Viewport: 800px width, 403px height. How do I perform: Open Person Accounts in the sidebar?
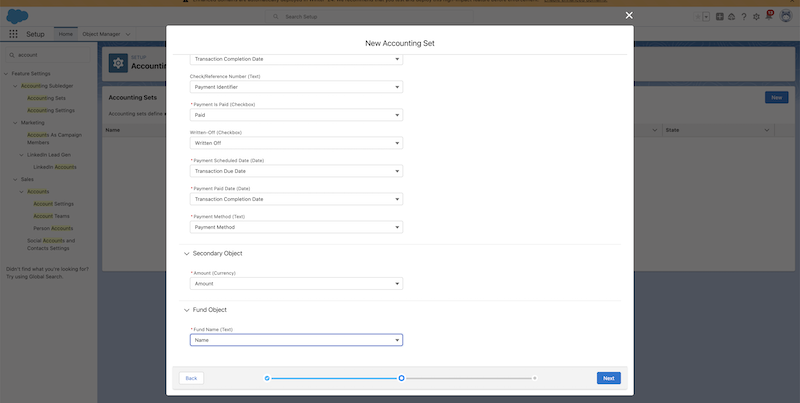[53, 228]
